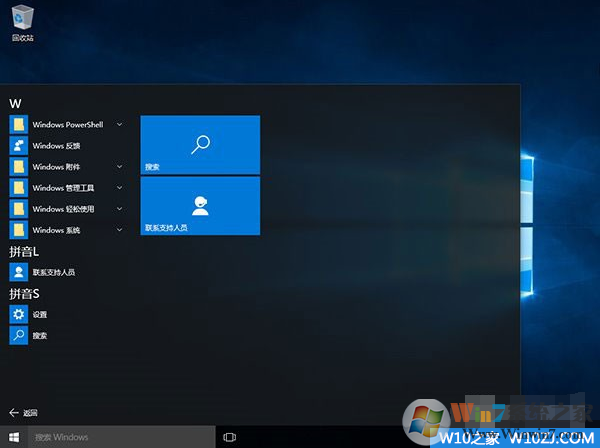
Task: Open the 搜索 tile
Action: pos(200,145)
